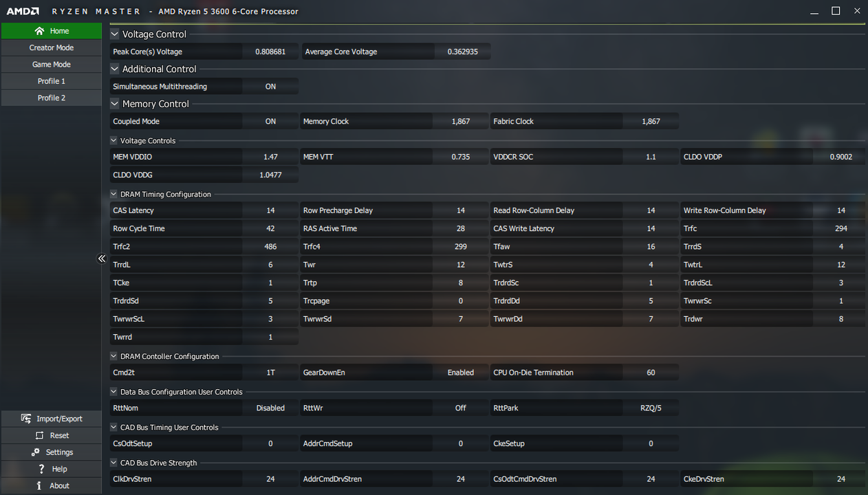Select Profile 2
Screen dimensions: 868x495
click(52, 98)
